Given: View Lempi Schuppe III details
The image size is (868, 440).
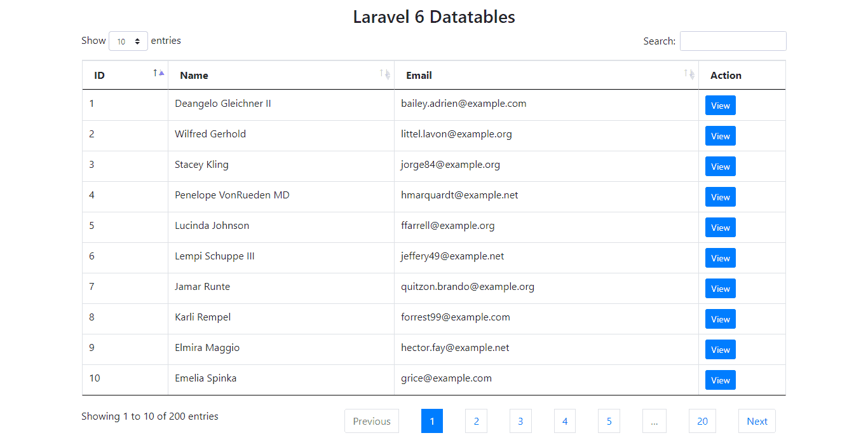Looking at the screenshot, I should (x=721, y=258).
